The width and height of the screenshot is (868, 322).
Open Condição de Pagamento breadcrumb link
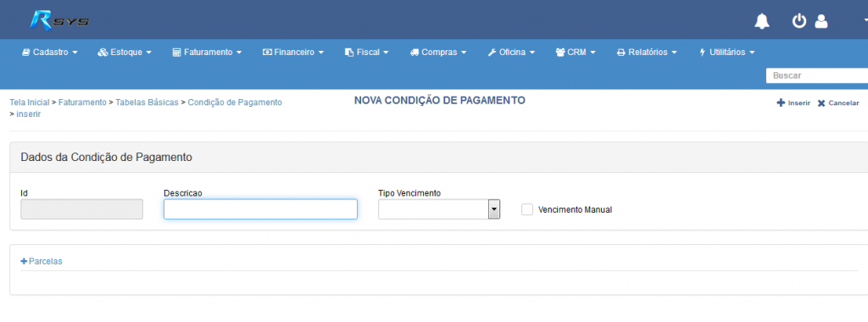tap(235, 103)
